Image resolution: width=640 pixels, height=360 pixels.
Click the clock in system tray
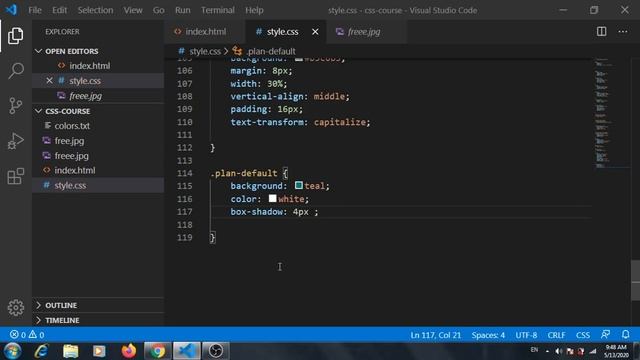pos(616,351)
